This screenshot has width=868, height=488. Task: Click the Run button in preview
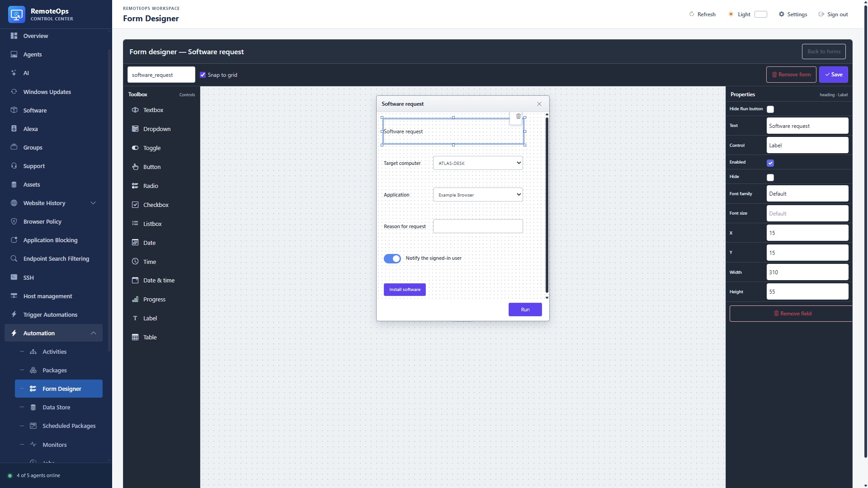tap(525, 310)
